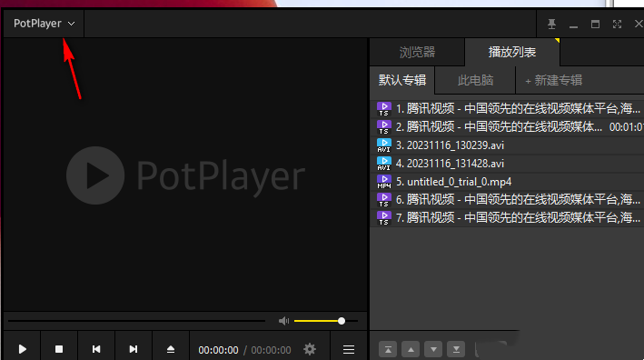
Task: Select playlist item 7 腾讯视频
Action: [507, 217]
